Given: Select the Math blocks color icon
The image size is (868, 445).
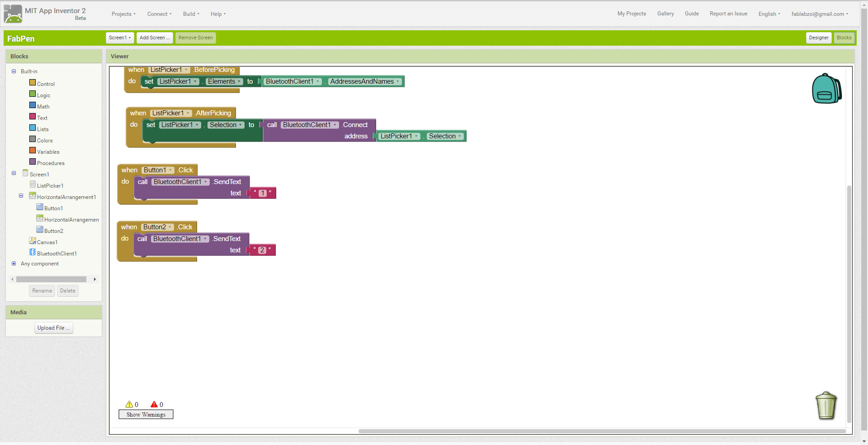Looking at the screenshot, I should (x=33, y=105).
